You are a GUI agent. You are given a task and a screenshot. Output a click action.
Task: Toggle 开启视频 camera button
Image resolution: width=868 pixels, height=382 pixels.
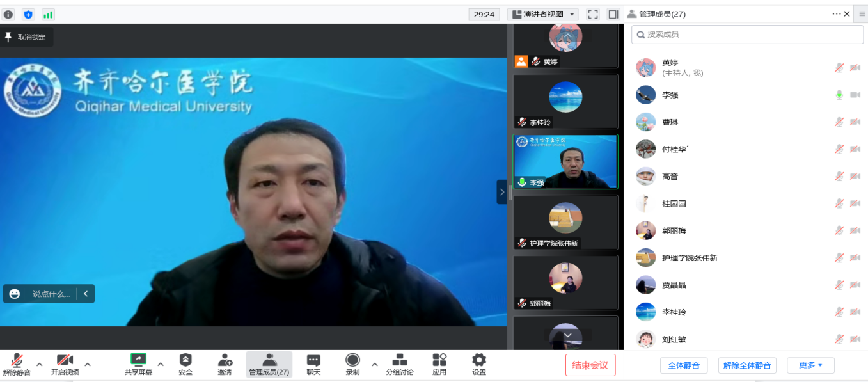click(65, 360)
